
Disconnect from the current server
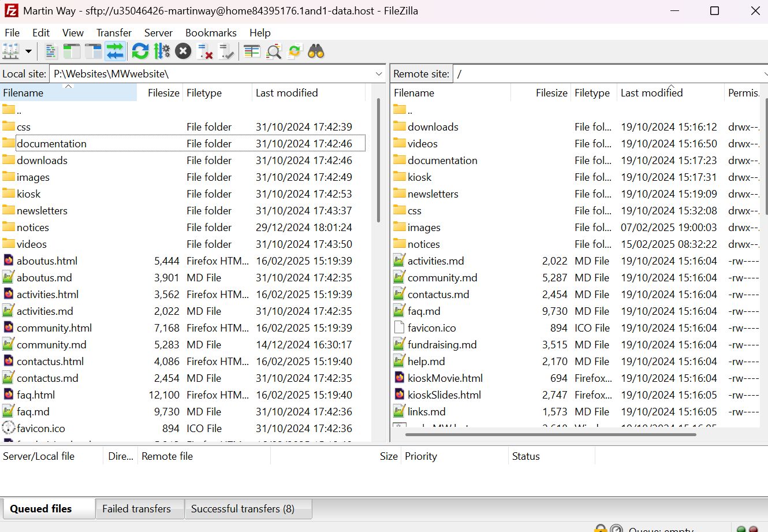click(205, 52)
